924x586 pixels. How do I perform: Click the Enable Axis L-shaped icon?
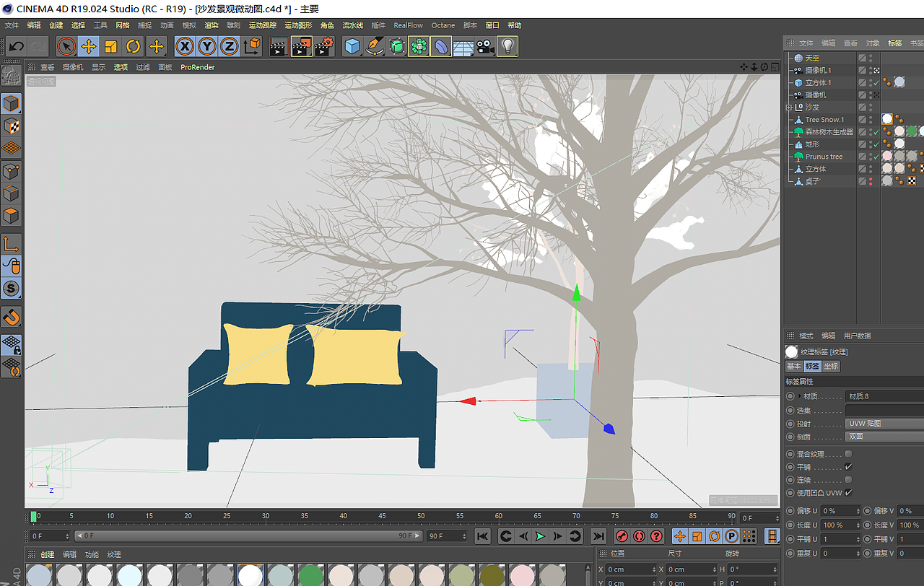click(x=12, y=244)
